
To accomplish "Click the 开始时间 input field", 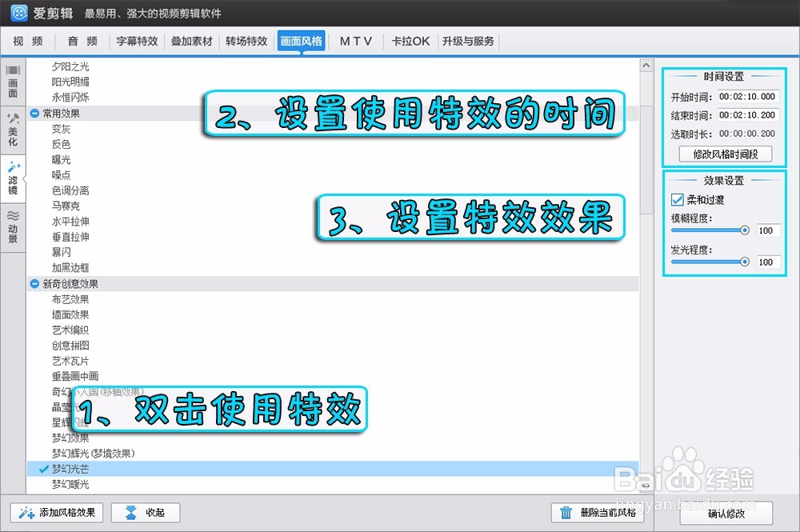I will tap(747, 97).
